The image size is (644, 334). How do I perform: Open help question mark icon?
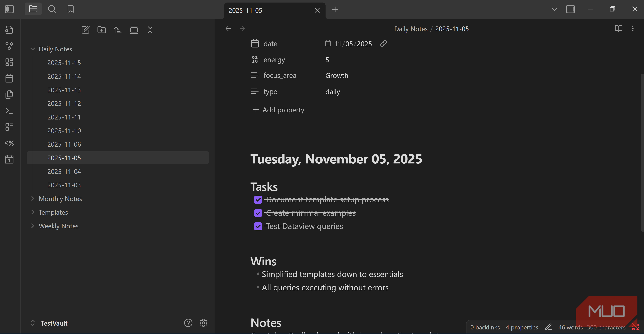coord(188,323)
